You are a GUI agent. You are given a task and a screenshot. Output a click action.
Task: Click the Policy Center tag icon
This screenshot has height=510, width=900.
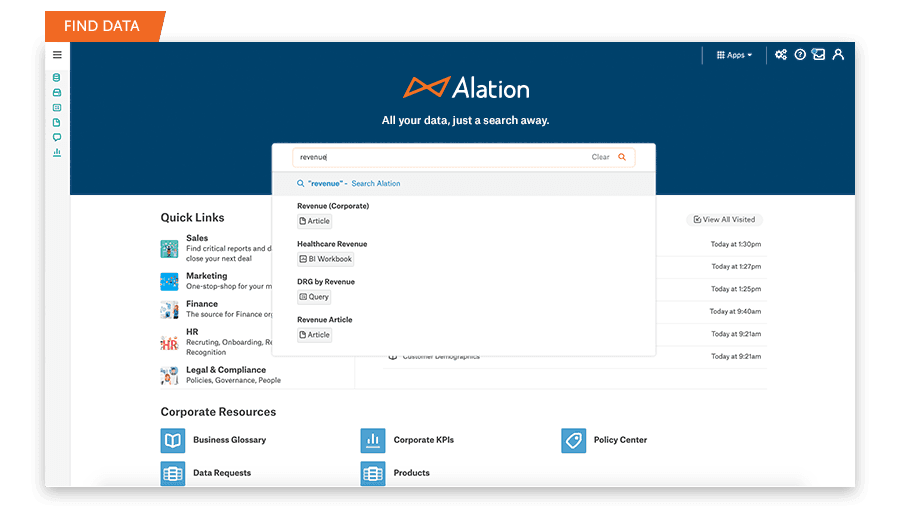(573, 441)
